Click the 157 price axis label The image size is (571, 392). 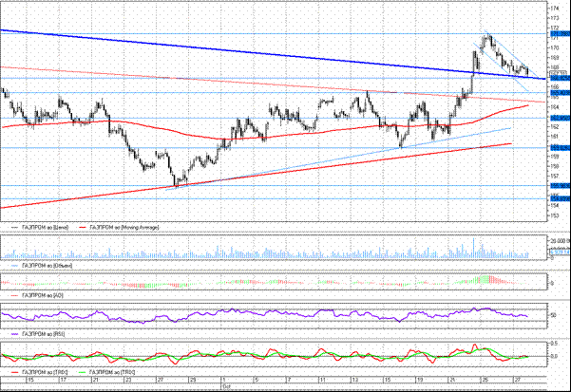click(x=555, y=176)
